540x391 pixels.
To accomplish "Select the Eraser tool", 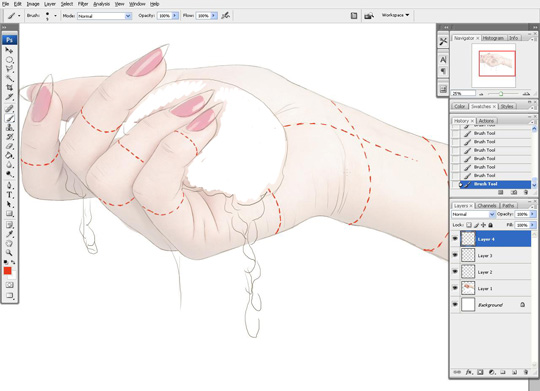I will tap(9, 146).
